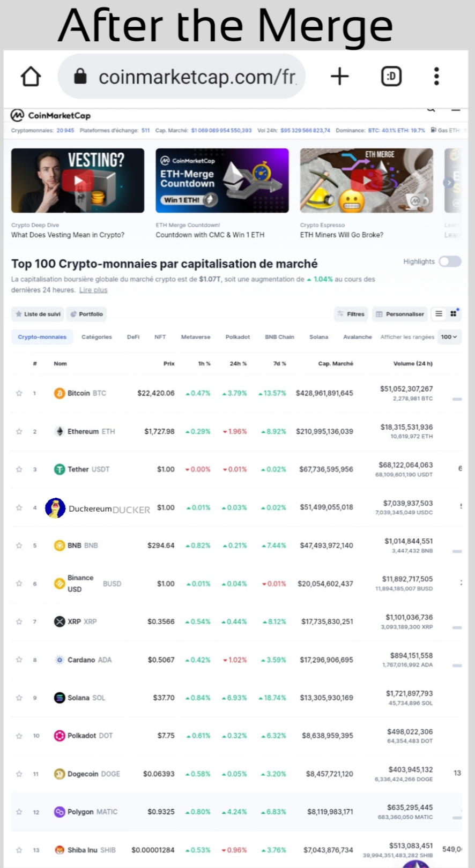Tap the address bar lock icon
The height and width of the screenshot is (868, 475).
pyautogui.click(x=80, y=77)
